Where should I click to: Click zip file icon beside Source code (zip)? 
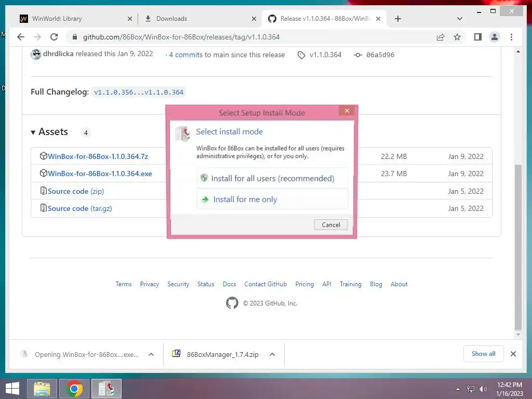[x=44, y=191]
